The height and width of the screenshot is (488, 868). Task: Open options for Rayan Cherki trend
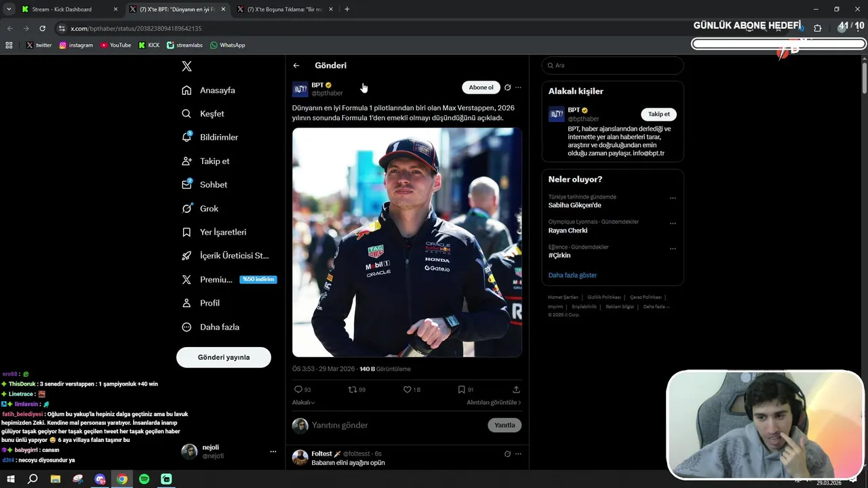pos(673,224)
